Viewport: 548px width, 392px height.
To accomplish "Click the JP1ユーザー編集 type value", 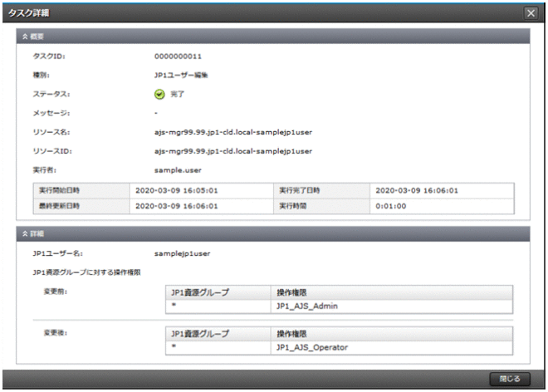I will 181,76.
